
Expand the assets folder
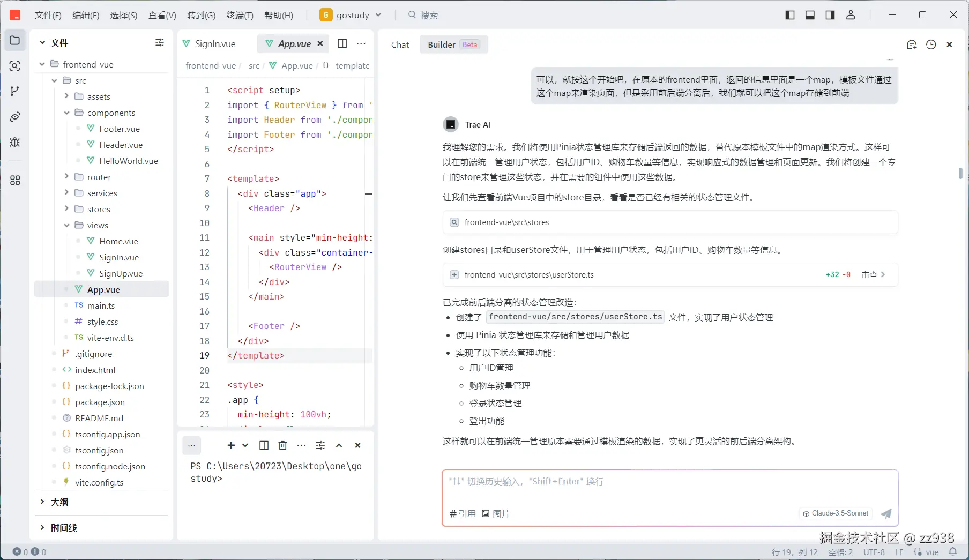(66, 96)
